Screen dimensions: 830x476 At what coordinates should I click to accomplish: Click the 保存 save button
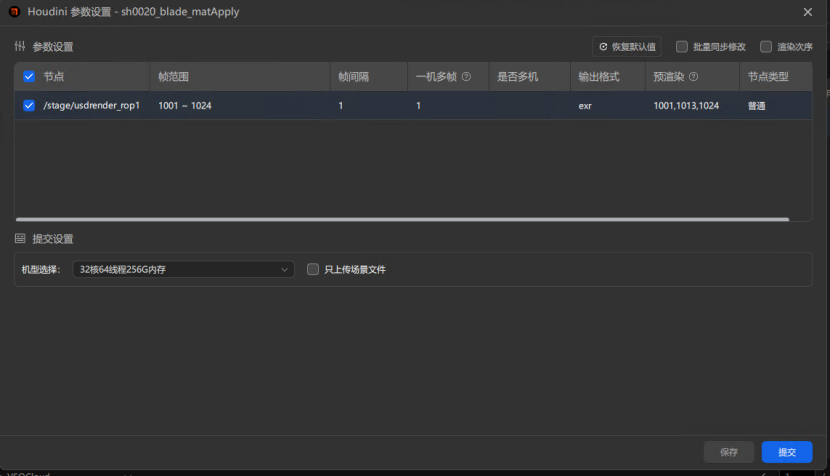pyautogui.click(x=729, y=452)
